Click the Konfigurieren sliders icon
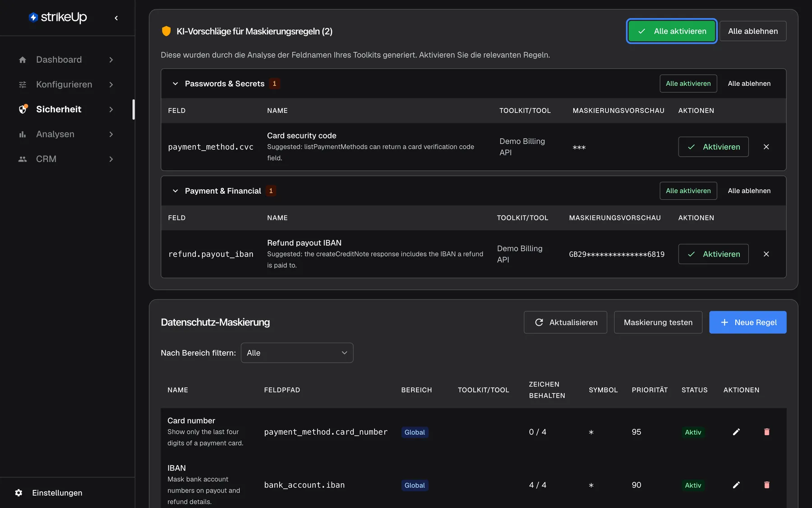 coord(23,84)
